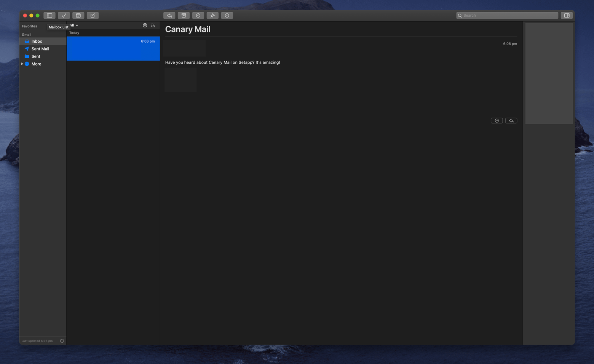
Task: Pin the selected message
Action: click(x=213, y=16)
